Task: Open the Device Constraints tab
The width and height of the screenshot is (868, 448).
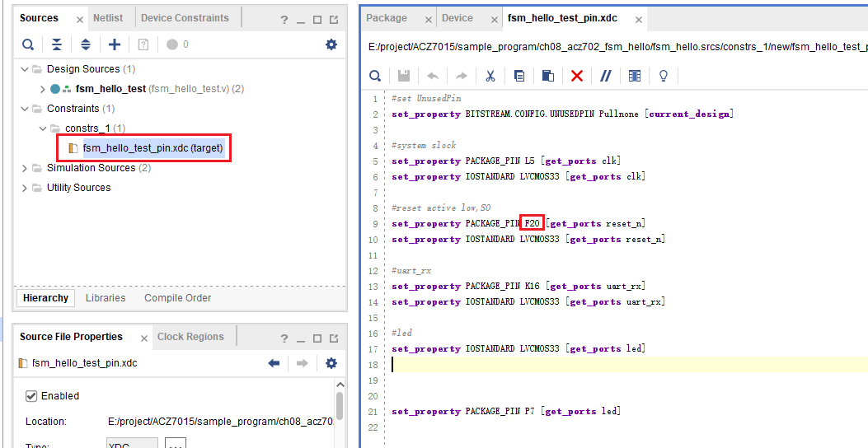Action: pos(185,18)
